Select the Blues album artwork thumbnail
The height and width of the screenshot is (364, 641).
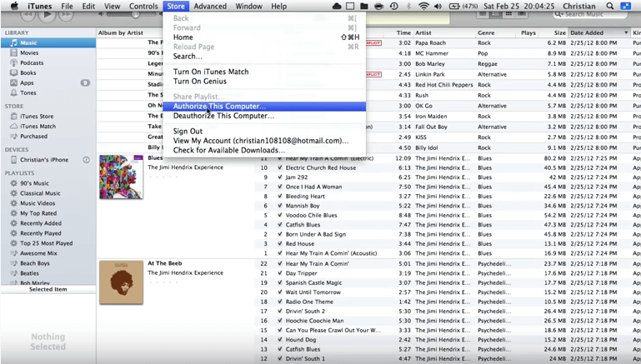[121, 177]
